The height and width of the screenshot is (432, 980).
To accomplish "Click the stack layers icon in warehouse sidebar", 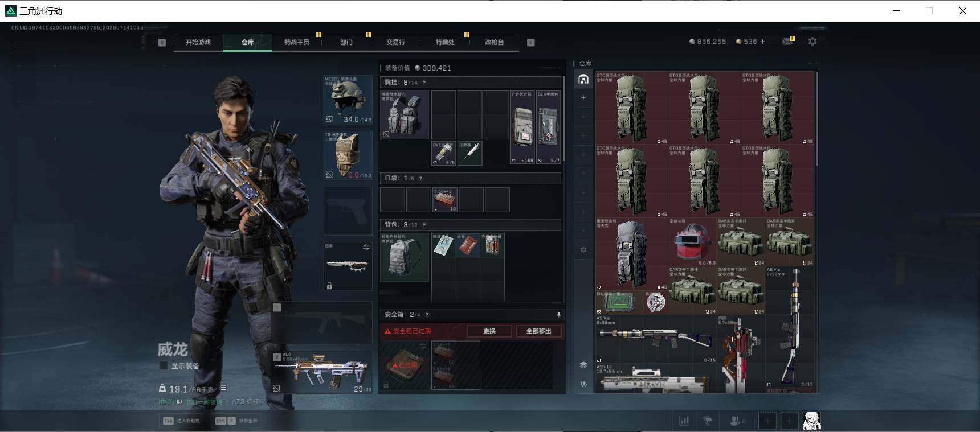I will click(583, 365).
